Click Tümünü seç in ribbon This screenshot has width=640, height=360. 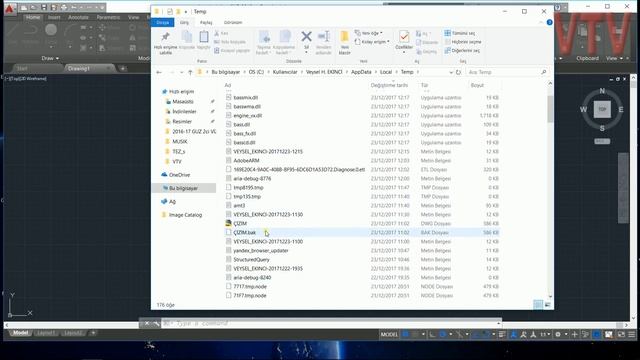pyautogui.click(x=460, y=33)
